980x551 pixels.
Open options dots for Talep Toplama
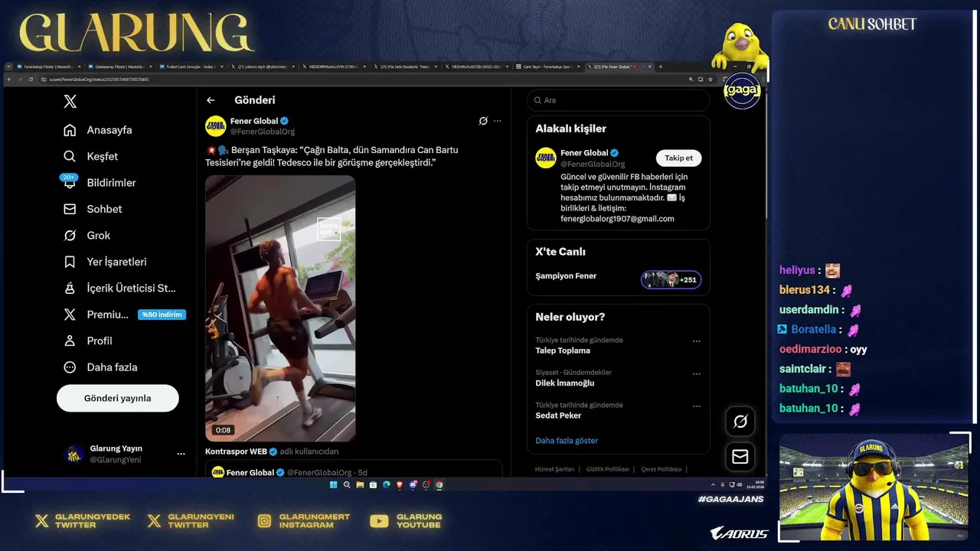pos(696,341)
